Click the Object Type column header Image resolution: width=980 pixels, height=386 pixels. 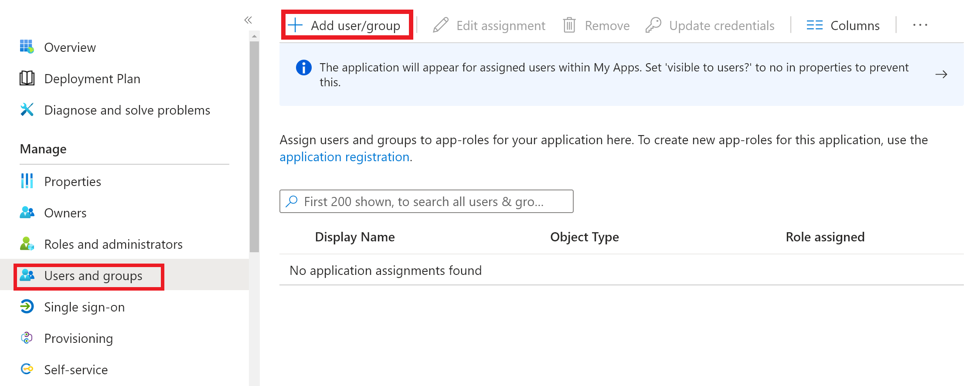584,237
